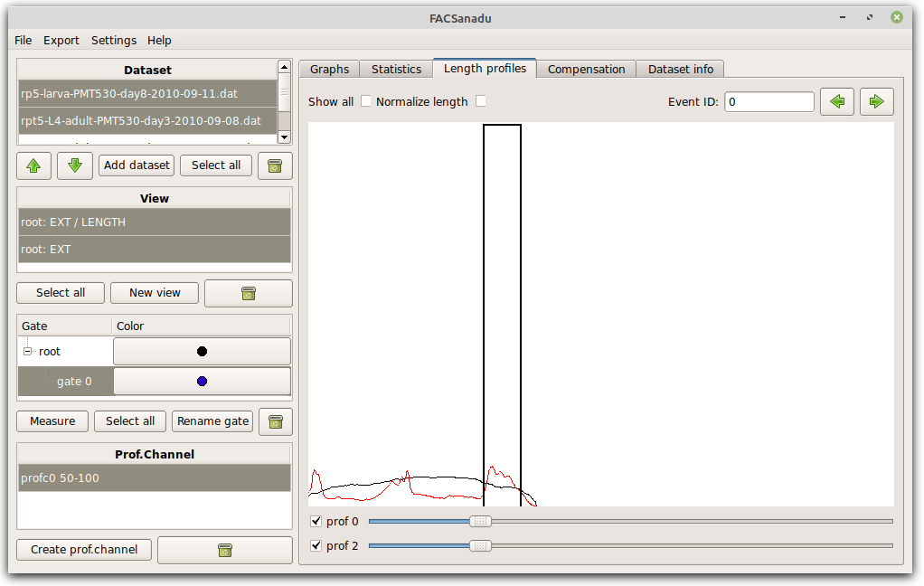
Task: Open the Dataset info tab
Action: coord(681,69)
